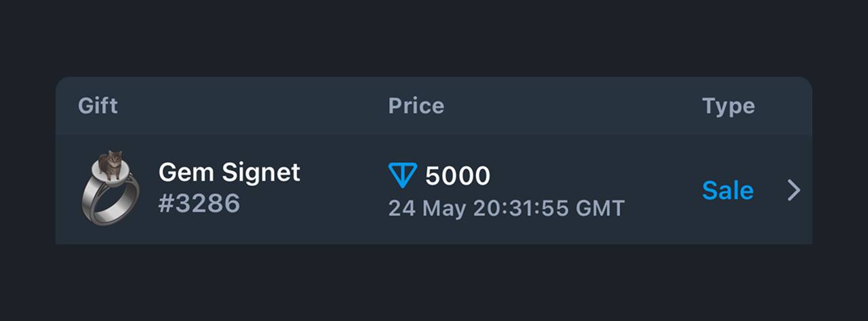Viewport: 868px width, 321px height.
Task: Click the 5000 price value
Action: (x=458, y=176)
